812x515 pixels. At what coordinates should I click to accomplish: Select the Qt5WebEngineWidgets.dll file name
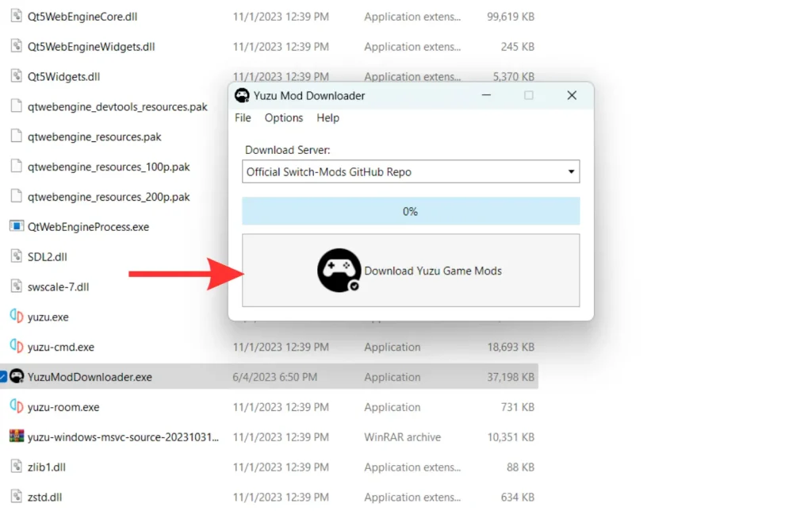pyautogui.click(x=91, y=47)
